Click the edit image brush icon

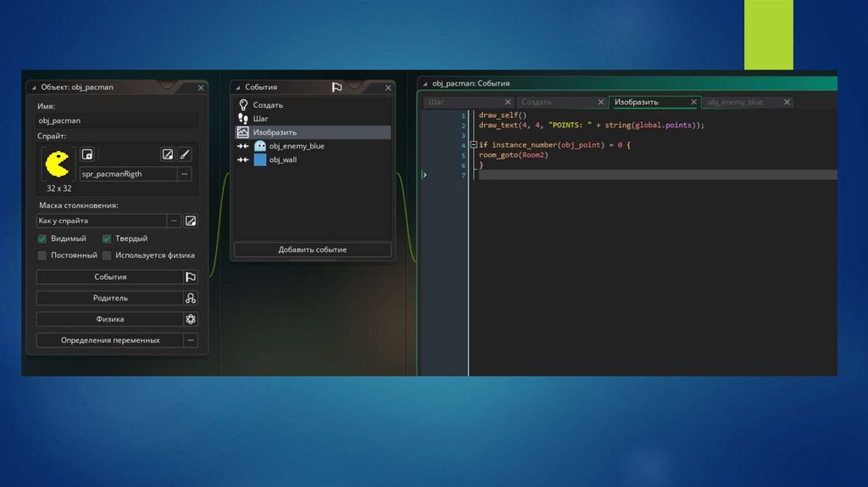pyautogui.click(x=185, y=154)
